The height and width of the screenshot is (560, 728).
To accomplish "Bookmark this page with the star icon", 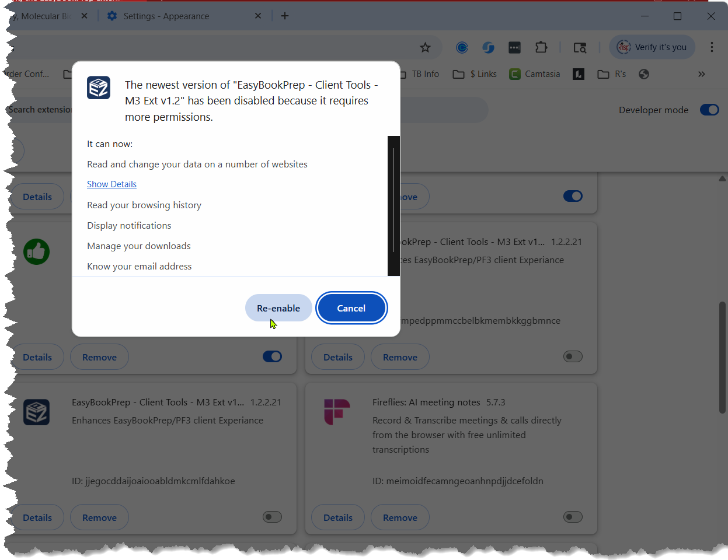I will [425, 47].
